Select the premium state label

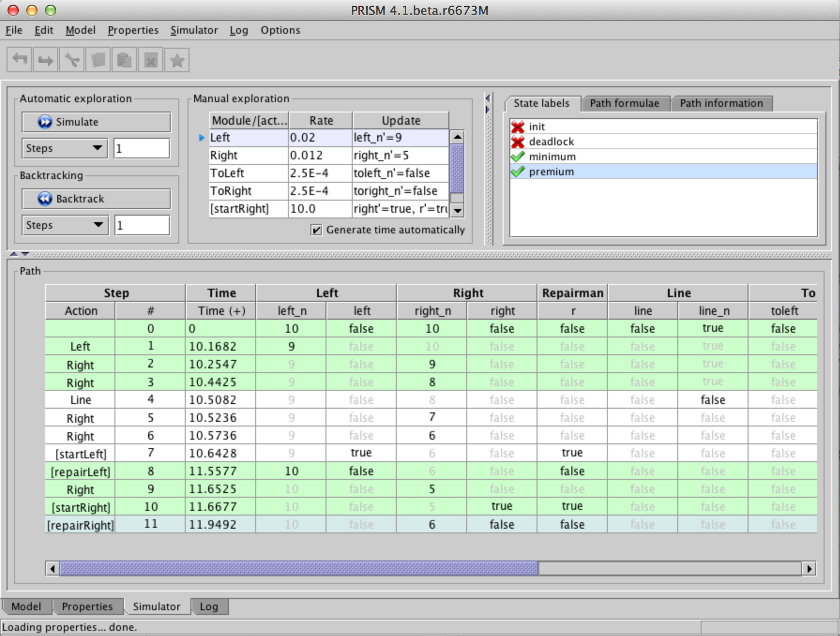[551, 172]
